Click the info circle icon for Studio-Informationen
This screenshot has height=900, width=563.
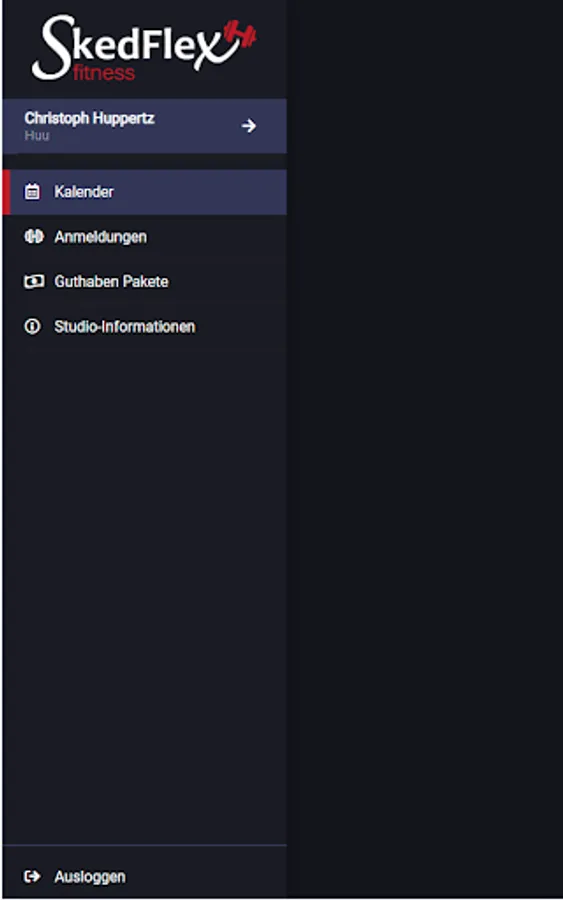(32, 327)
